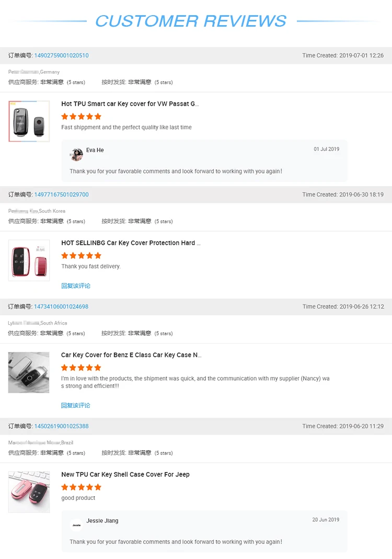
Task: Click Jessie Jiang's avatar icon
Action: point(77,524)
